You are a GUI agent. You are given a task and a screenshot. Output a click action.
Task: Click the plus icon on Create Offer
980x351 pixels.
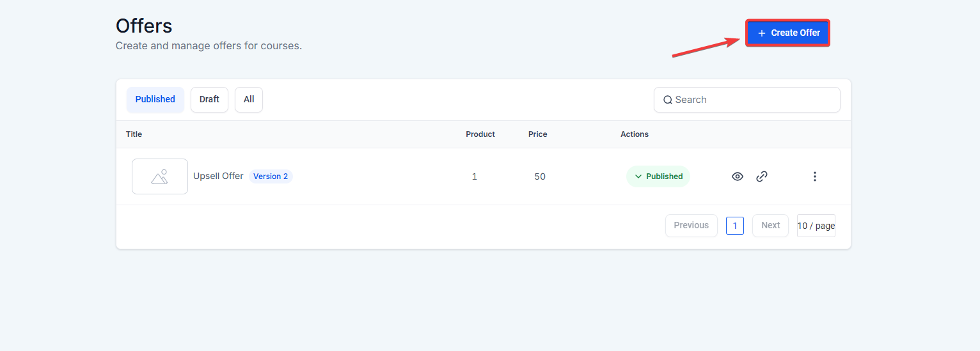coord(761,33)
